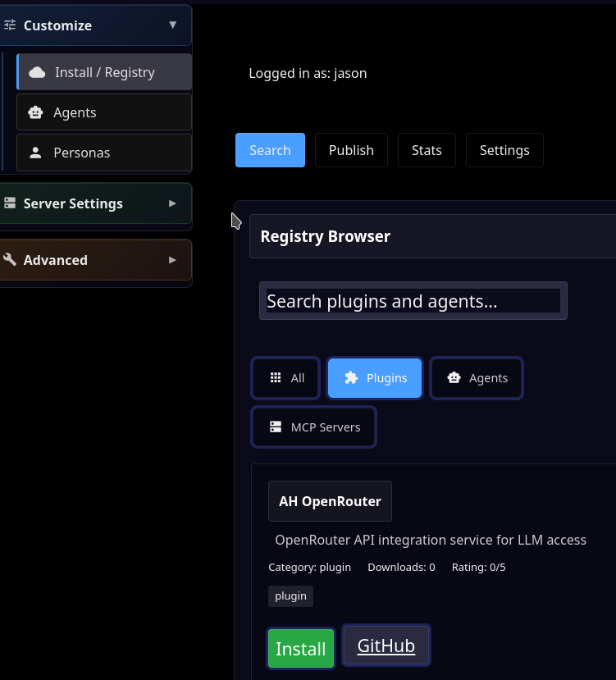Viewport: 616px width, 680px height.
Task: Click the robot icon in the Agents filter
Action: 454,378
